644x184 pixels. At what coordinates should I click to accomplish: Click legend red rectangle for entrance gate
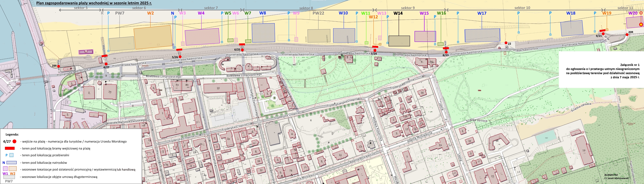pos(10,148)
